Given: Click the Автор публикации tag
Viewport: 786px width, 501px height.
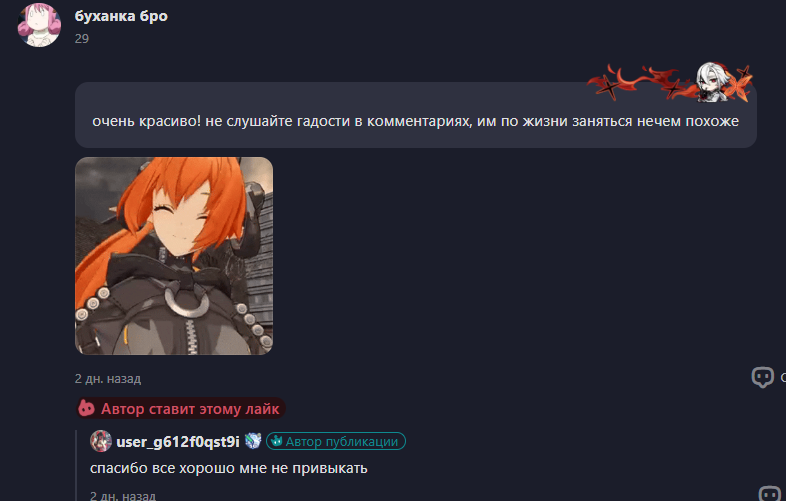Looking at the screenshot, I should [x=336, y=441].
